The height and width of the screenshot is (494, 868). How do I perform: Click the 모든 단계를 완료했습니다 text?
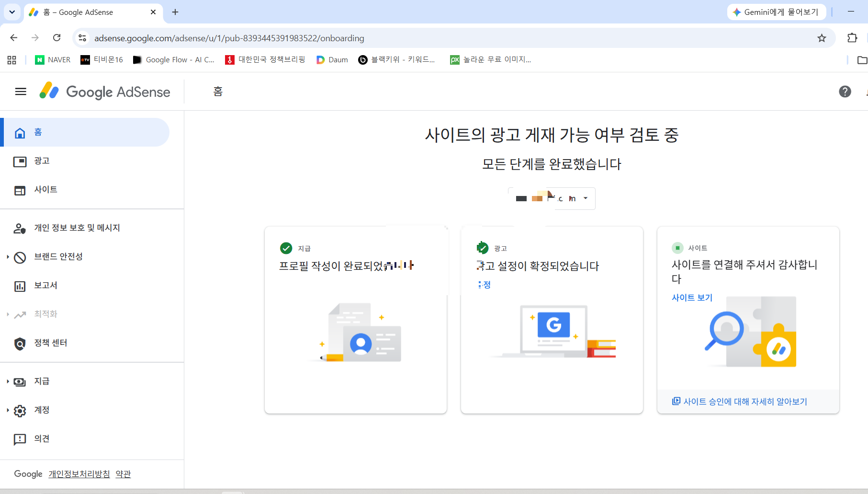pyautogui.click(x=552, y=164)
